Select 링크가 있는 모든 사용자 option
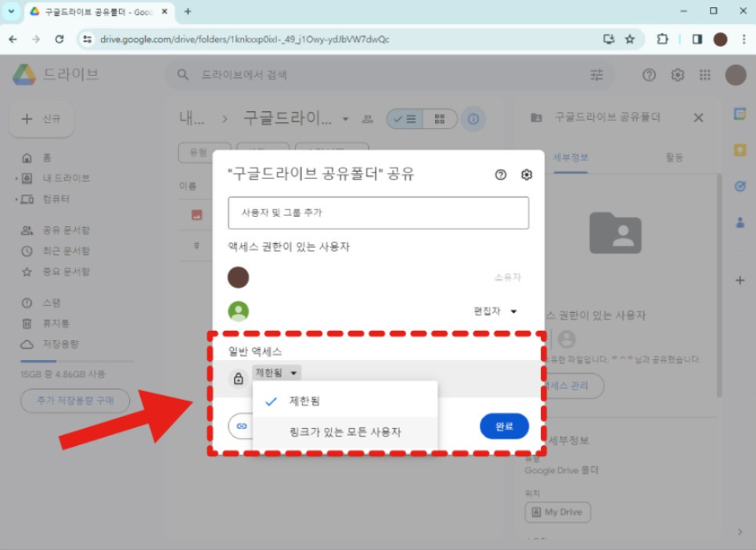 (x=344, y=432)
